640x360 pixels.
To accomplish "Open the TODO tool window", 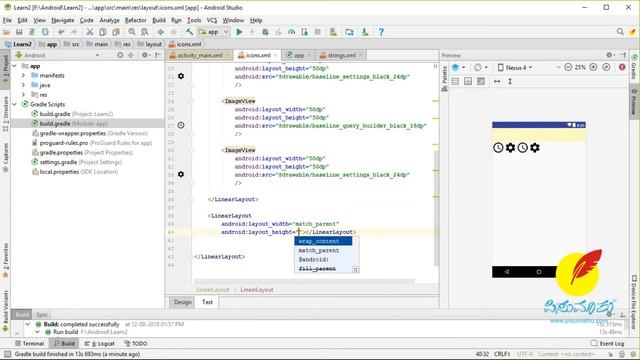I will pos(136,344).
